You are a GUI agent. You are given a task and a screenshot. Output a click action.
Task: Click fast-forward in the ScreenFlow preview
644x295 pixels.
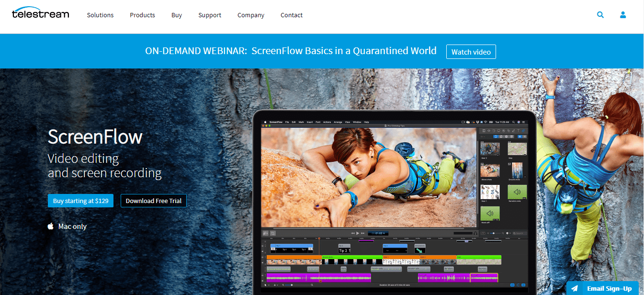[x=363, y=233]
